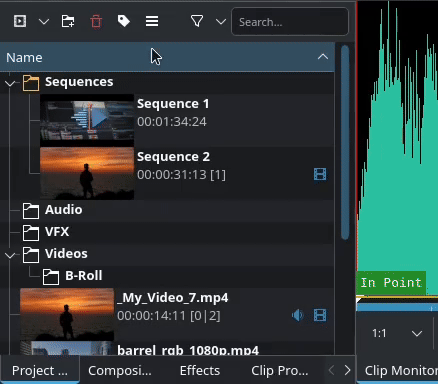Screen dimensions: 438x384
Task: Switch to the Effects tab
Action: pos(200,370)
